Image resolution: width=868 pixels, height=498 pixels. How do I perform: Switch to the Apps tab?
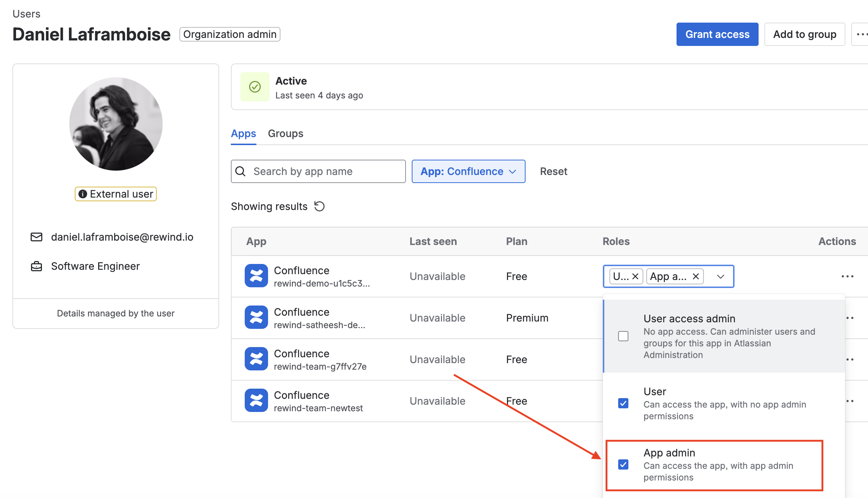click(243, 133)
